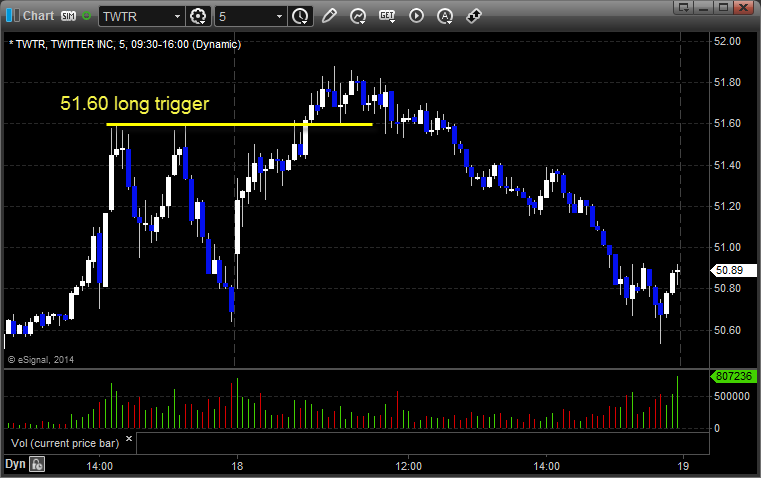The image size is (761, 478).
Task: Select the yellow 51.60 trigger line
Action: click(x=239, y=125)
